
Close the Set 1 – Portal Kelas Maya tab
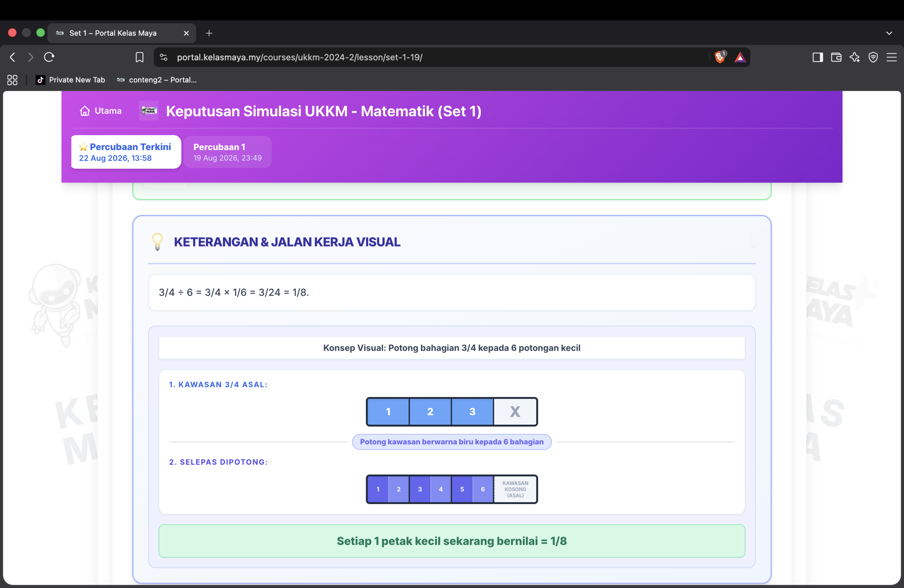point(186,34)
